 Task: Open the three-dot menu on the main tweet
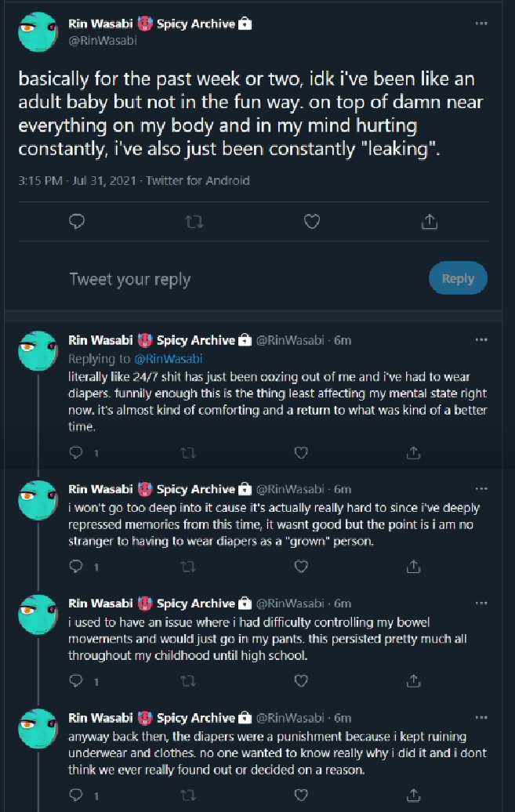tap(481, 24)
